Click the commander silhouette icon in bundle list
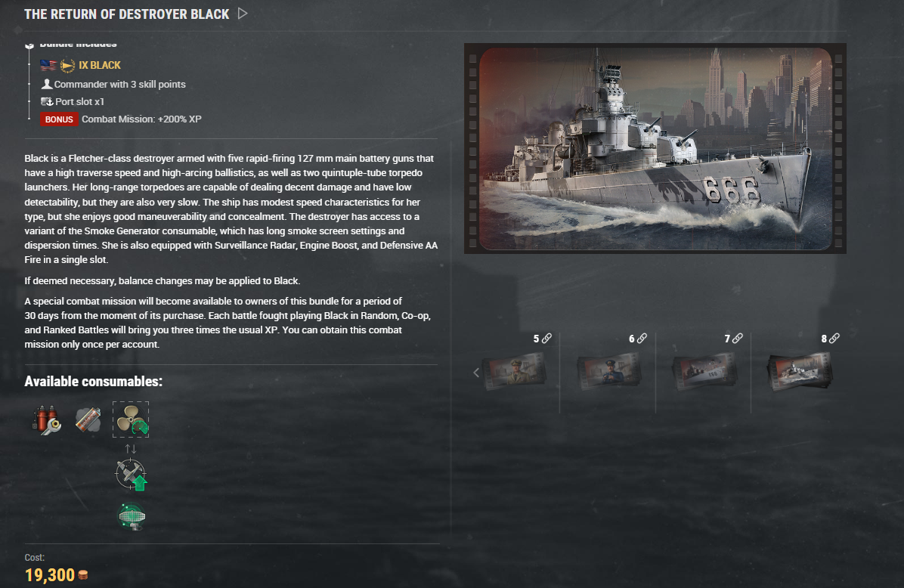The width and height of the screenshot is (904, 588). [47, 84]
